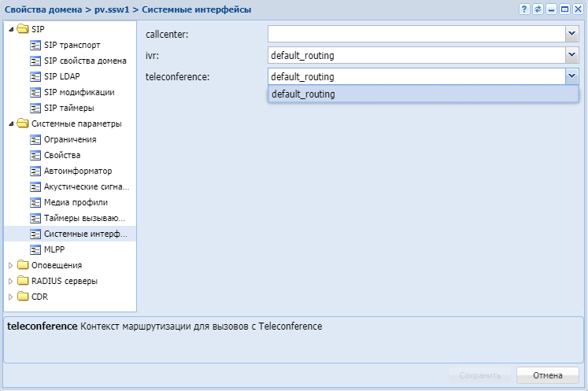588x391 pixels.
Task: Close the teleconference dropdown arrow
Action: click(x=571, y=76)
